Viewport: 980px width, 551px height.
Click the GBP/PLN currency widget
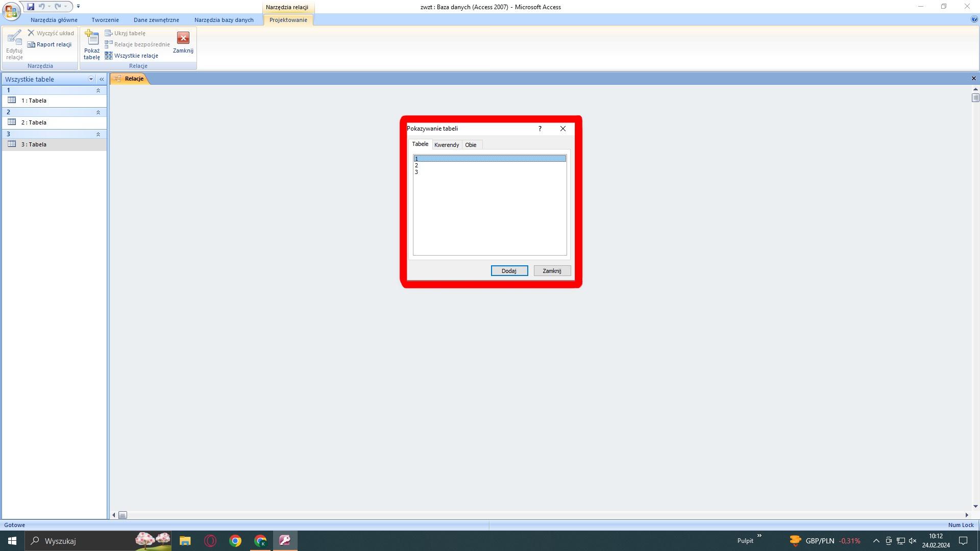click(x=825, y=541)
